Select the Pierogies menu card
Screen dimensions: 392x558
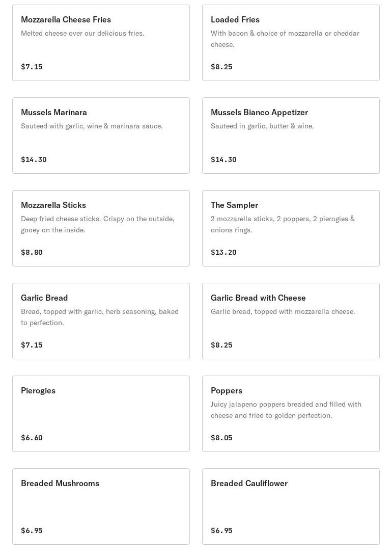click(x=101, y=414)
